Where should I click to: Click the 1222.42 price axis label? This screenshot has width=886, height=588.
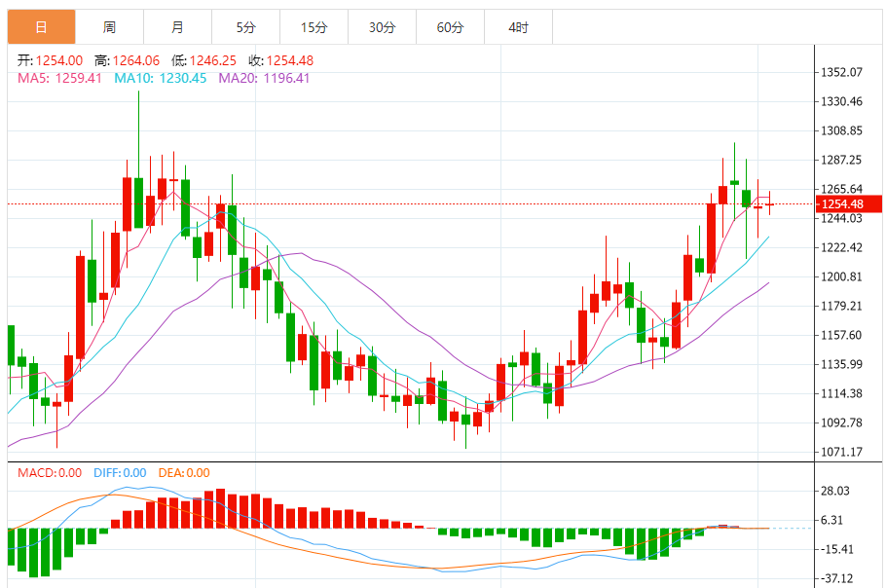pos(841,247)
